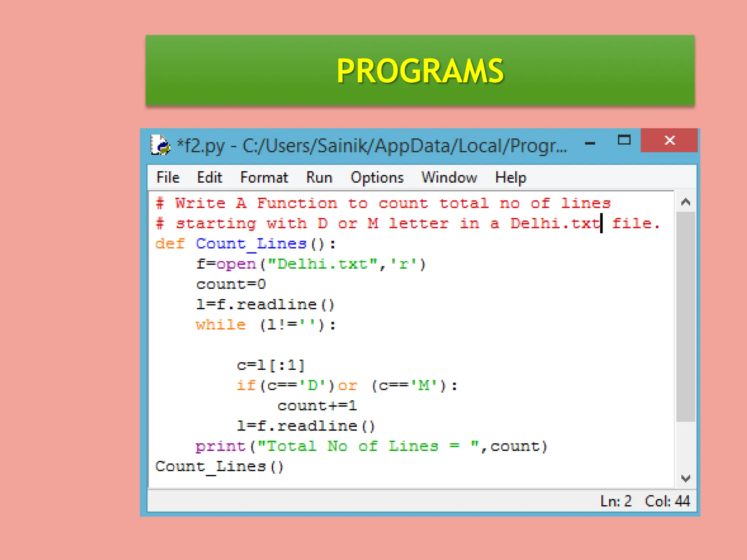Maximize the f2.py editor window
This screenshot has width=747, height=560.
(x=624, y=140)
